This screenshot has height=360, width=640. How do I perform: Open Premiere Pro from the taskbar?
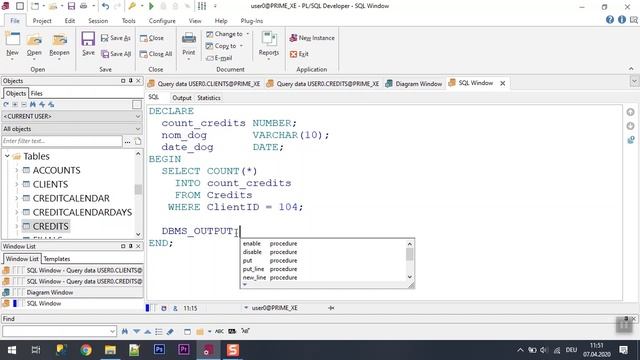click(184, 350)
